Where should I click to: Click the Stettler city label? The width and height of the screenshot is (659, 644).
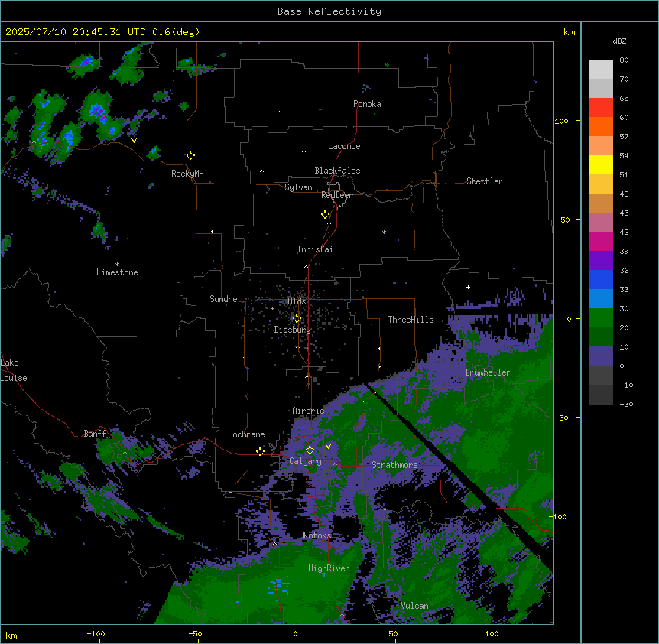click(x=485, y=181)
